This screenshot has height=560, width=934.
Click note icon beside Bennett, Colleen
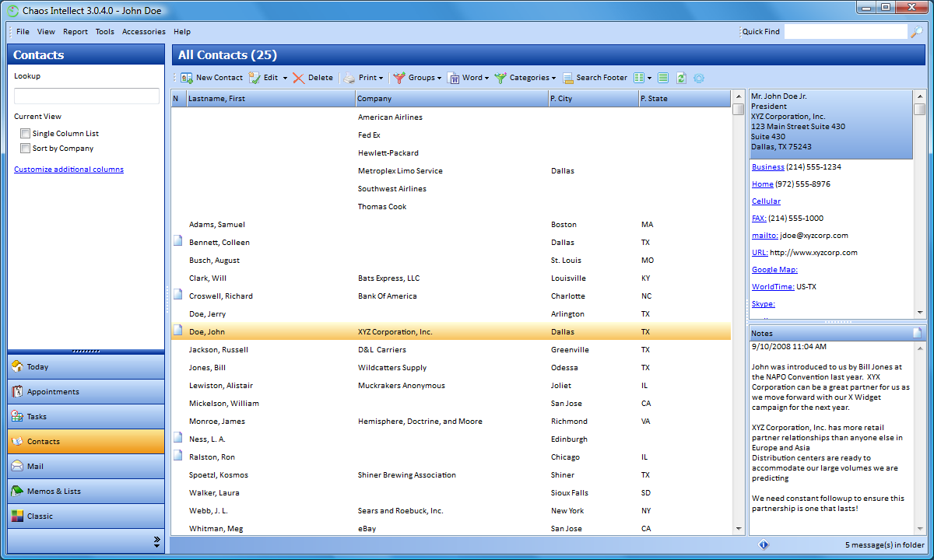(x=177, y=241)
